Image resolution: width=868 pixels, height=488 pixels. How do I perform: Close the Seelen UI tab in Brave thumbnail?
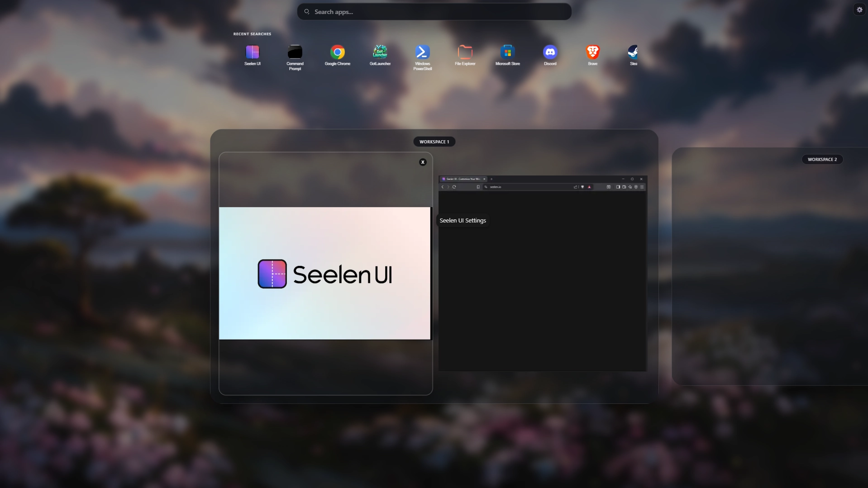[484, 179]
